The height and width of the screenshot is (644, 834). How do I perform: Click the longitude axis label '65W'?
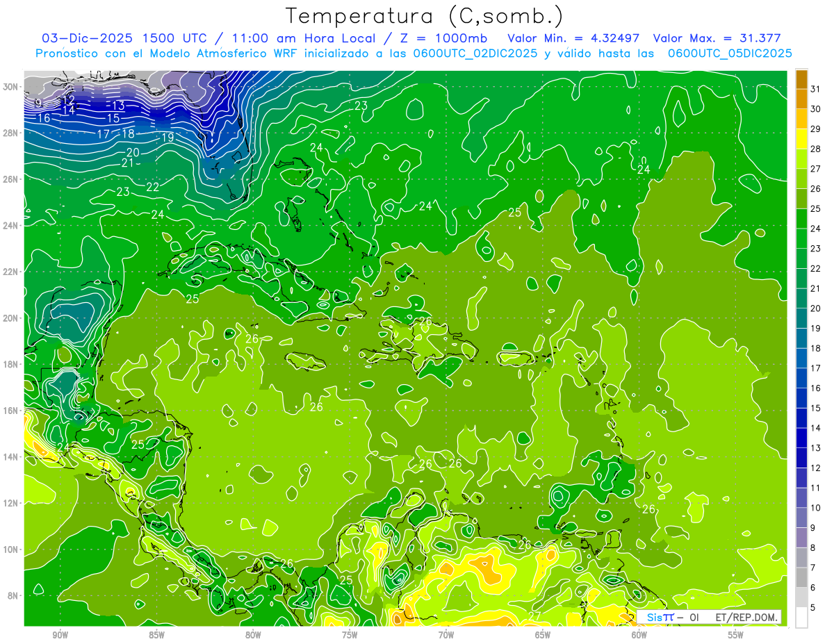(543, 635)
